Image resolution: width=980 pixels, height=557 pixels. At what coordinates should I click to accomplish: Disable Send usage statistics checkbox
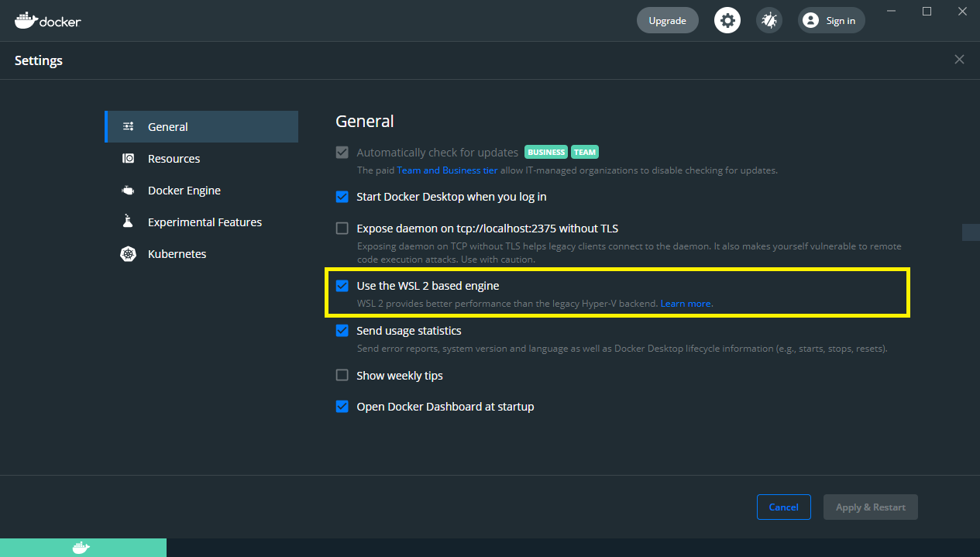pyautogui.click(x=342, y=331)
